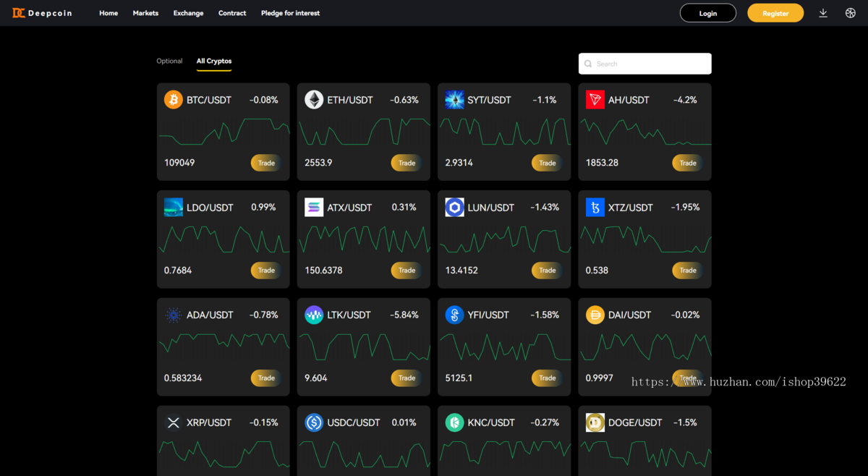Go to Home in the navigation

[x=109, y=13]
